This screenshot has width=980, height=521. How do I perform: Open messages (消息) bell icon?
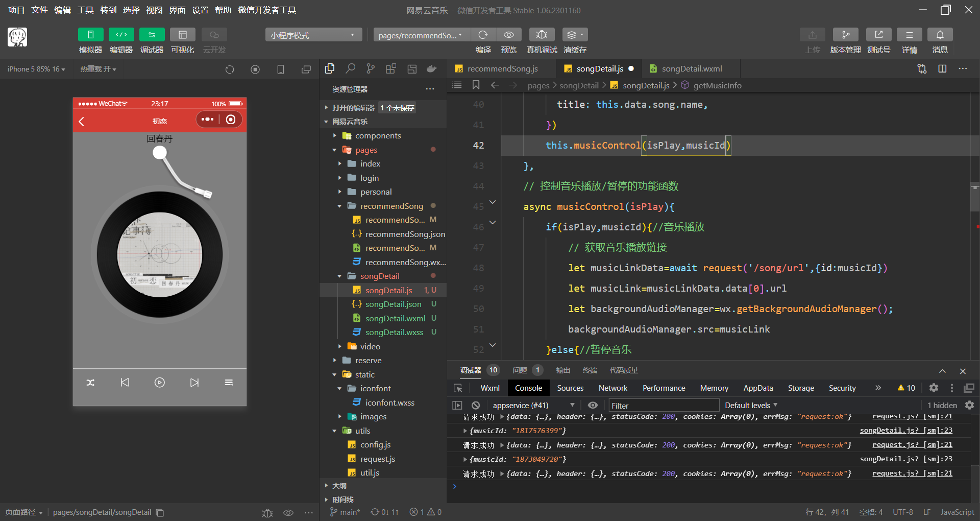click(x=940, y=35)
